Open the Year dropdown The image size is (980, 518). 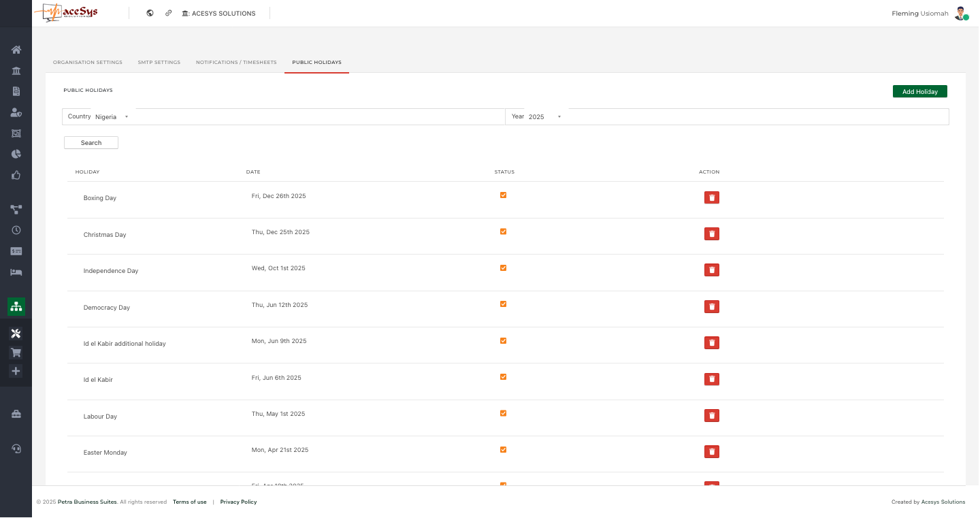(x=544, y=117)
